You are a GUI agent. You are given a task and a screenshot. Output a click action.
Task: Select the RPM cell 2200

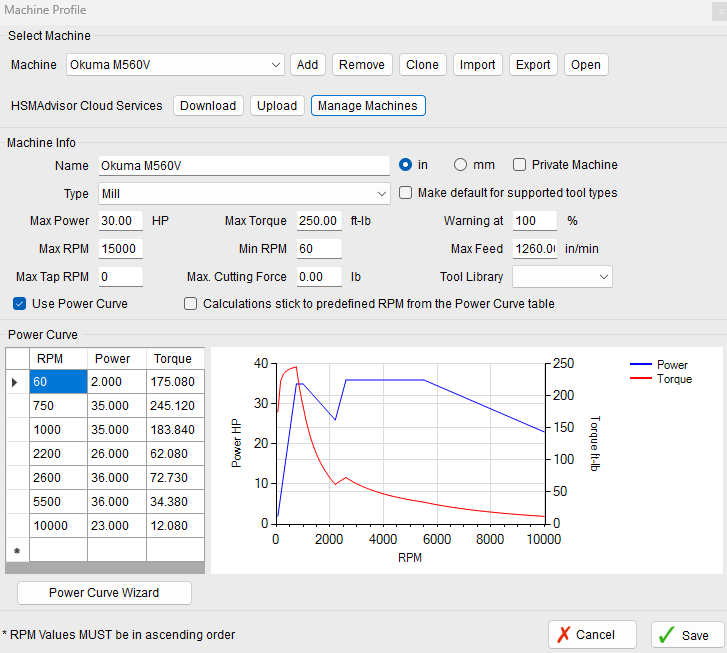point(58,454)
